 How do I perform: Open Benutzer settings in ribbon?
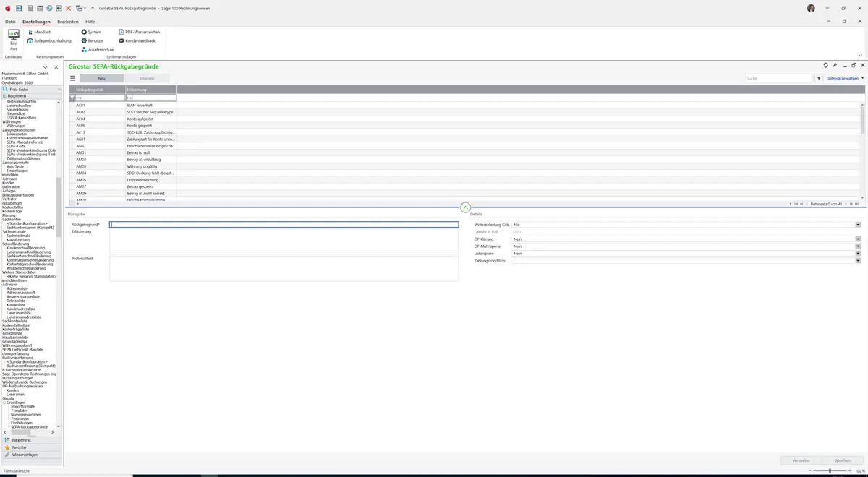coord(93,40)
